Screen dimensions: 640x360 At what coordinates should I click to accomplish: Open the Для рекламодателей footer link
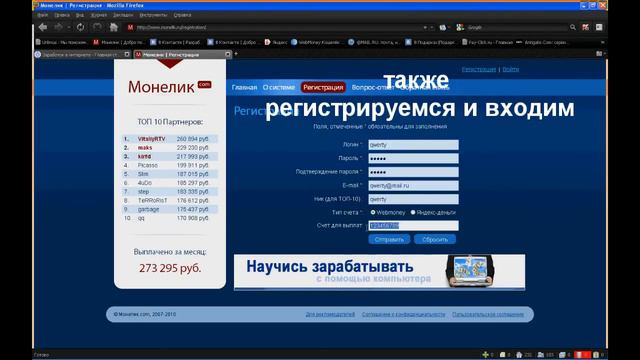(330, 314)
